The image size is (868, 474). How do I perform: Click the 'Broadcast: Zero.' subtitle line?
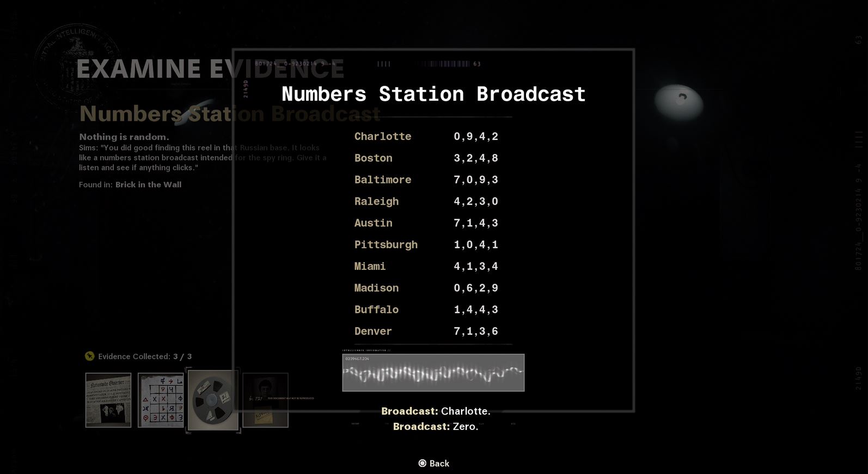pos(435,427)
